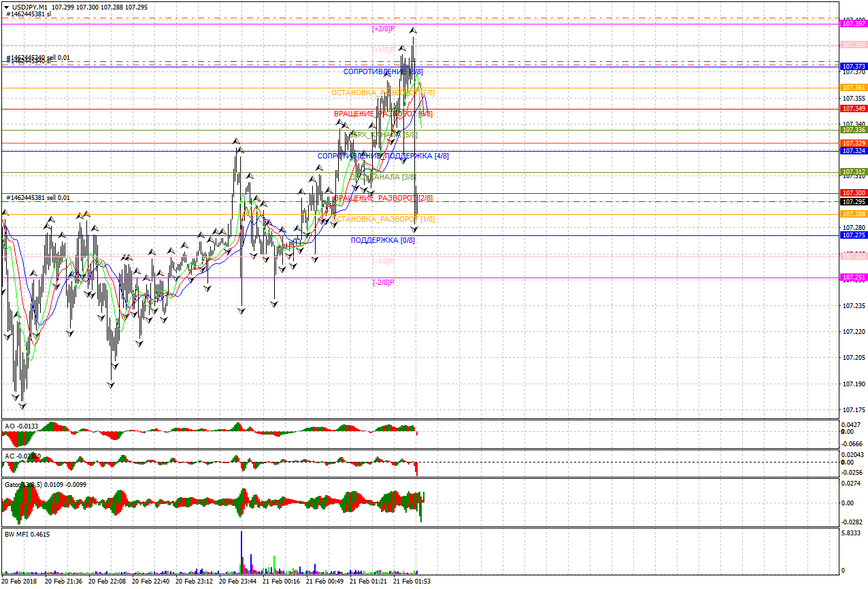Select the olive 107.312 price label
The height and width of the screenshot is (589, 868).
coord(854,172)
